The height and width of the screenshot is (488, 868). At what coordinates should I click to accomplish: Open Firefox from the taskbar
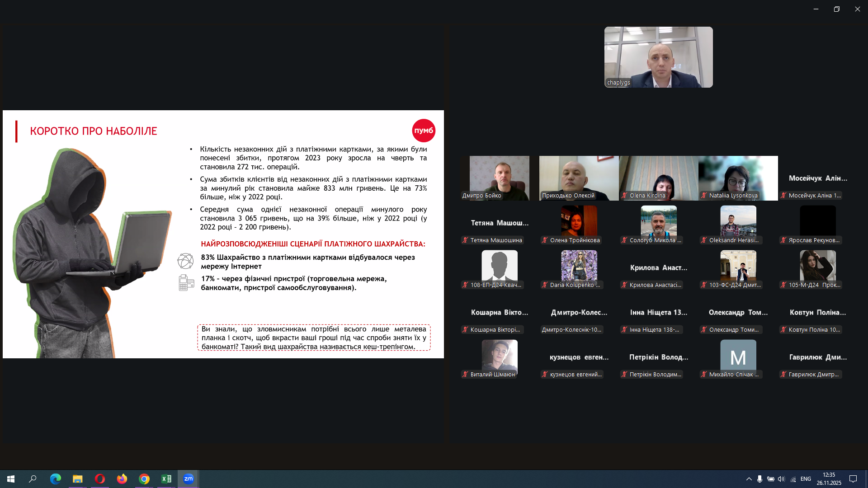click(x=122, y=479)
